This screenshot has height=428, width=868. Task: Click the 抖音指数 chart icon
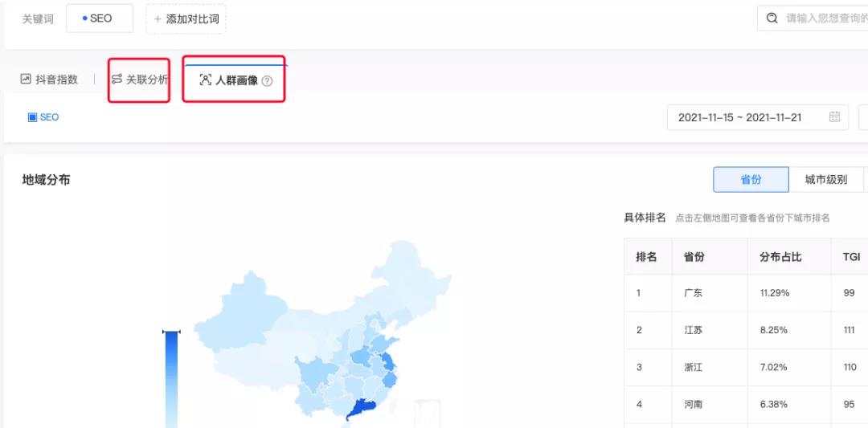(x=26, y=79)
